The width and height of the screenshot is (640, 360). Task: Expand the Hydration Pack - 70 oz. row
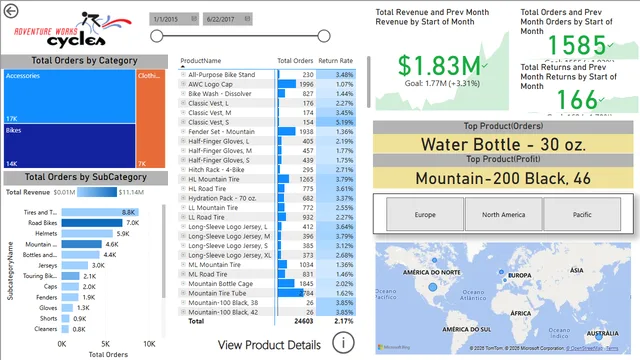(183, 198)
